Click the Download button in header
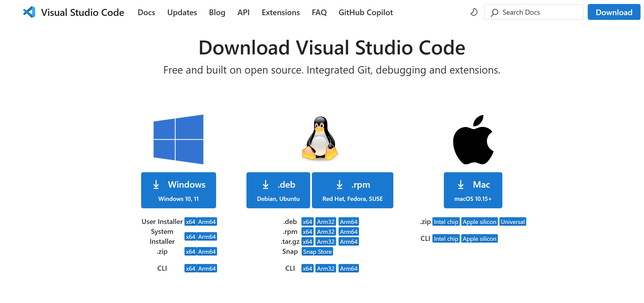Image resolution: width=644 pixels, height=303 pixels. coord(614,12)
